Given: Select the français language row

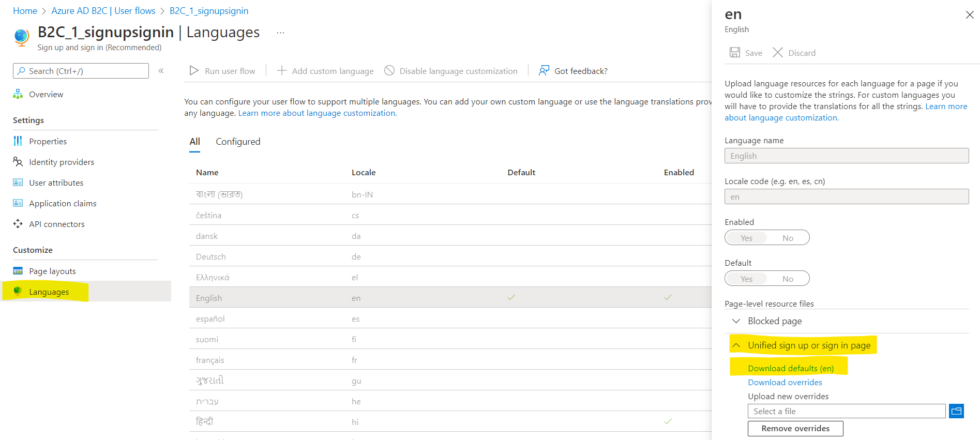Looking at the screenshot, I should click(450, 360).
